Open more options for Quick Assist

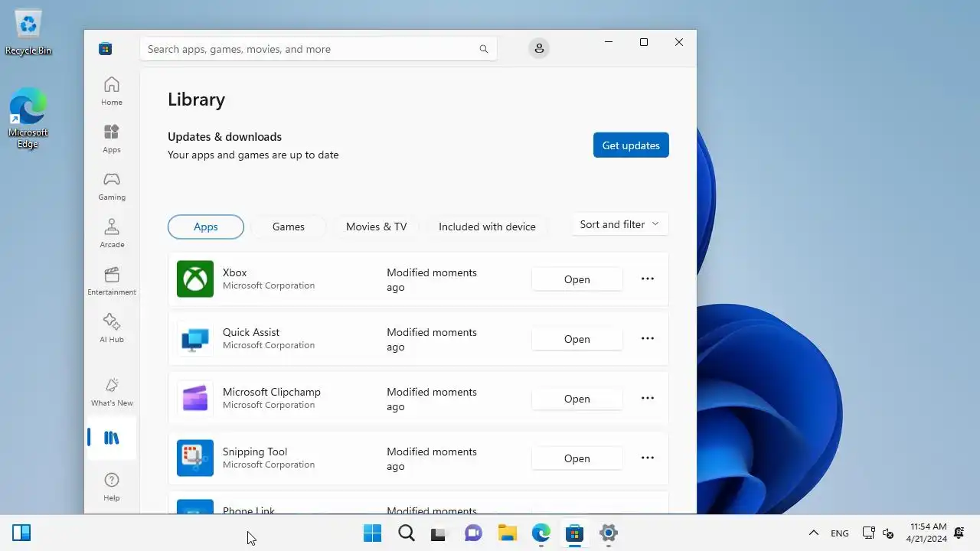click(648, 338)
